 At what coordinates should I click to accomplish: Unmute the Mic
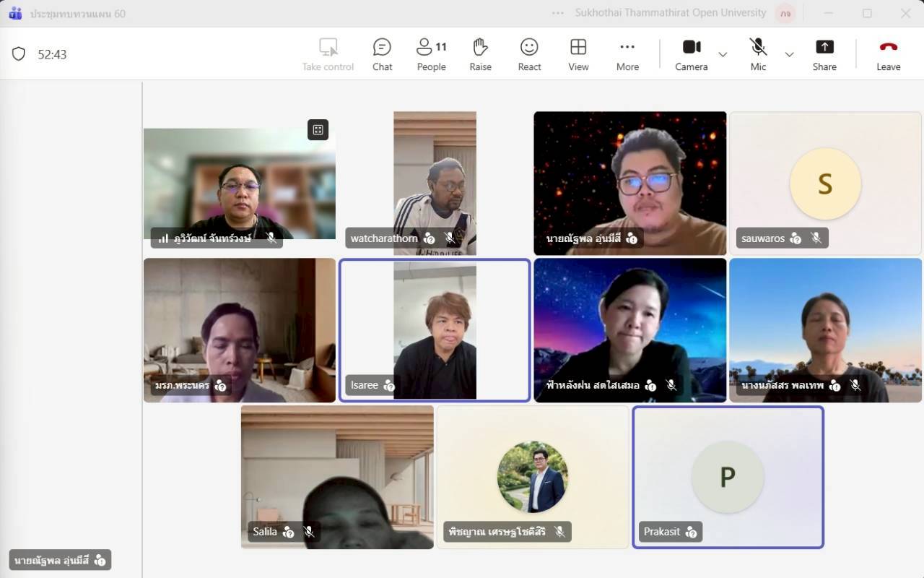[x=758, y=55]
